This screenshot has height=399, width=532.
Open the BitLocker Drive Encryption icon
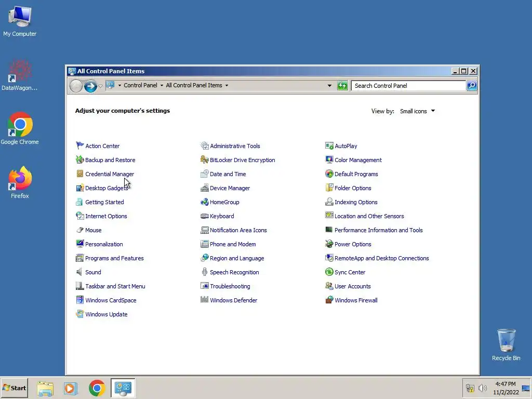[205, 160]
